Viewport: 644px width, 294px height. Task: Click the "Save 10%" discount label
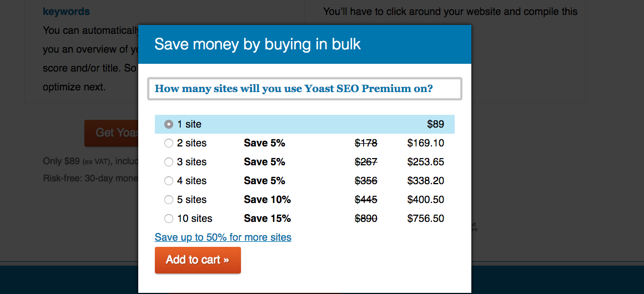point(267,200)
